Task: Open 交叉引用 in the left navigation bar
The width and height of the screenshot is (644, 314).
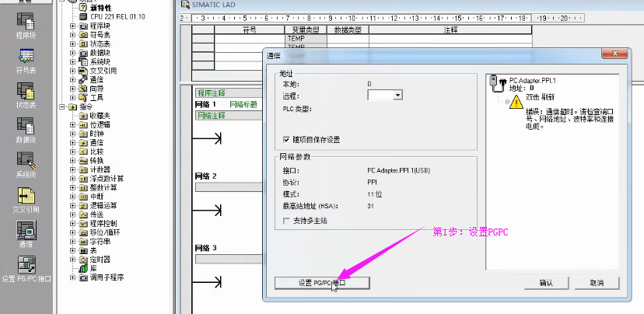Action: click(26, 201)
